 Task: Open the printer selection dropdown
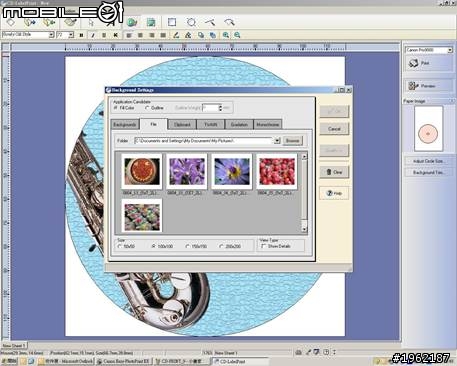pyautogui.click(x=450, y=50)
